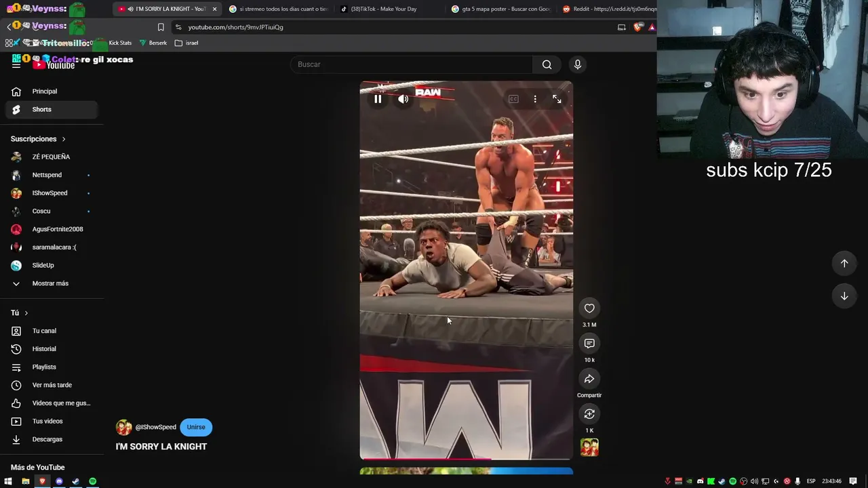
Task: Open Discord from the taskbar
Action: (59, 481)
